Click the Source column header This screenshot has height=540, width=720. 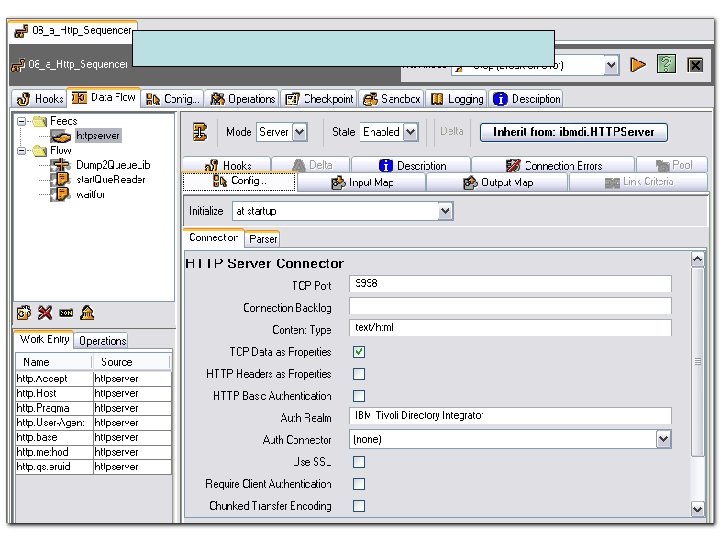tap(131, 362)
